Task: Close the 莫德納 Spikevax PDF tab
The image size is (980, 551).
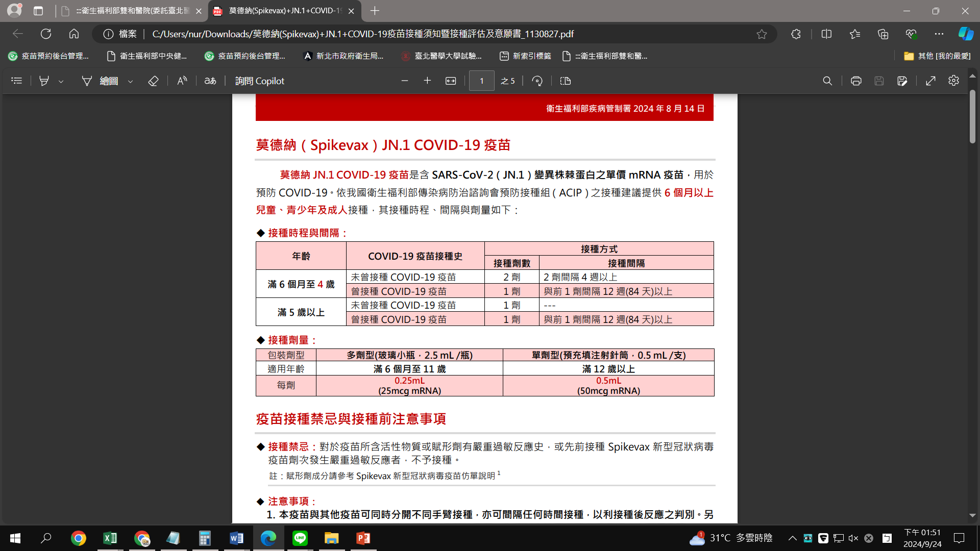Action: pyautogui.click(x=351, y=11)
